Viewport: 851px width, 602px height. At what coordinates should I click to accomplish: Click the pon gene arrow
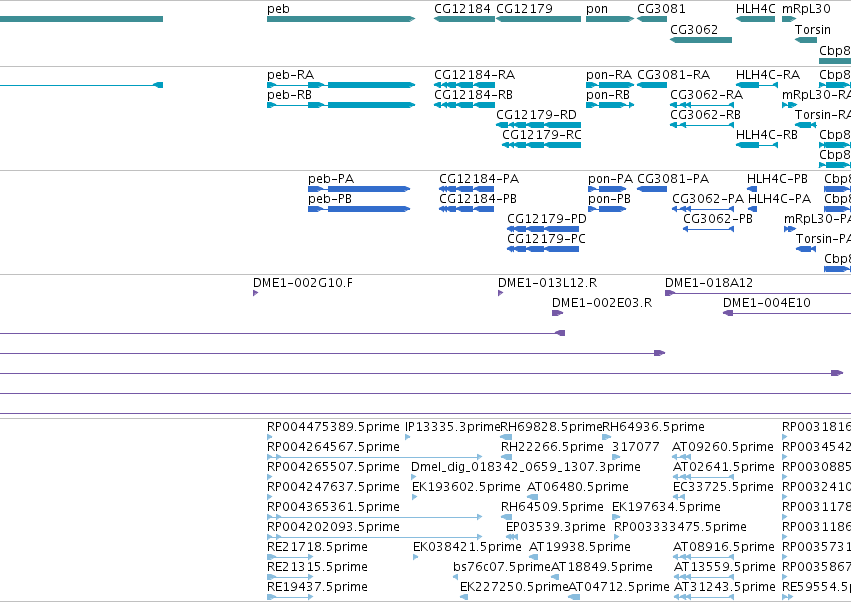click(x=610, y=19)
